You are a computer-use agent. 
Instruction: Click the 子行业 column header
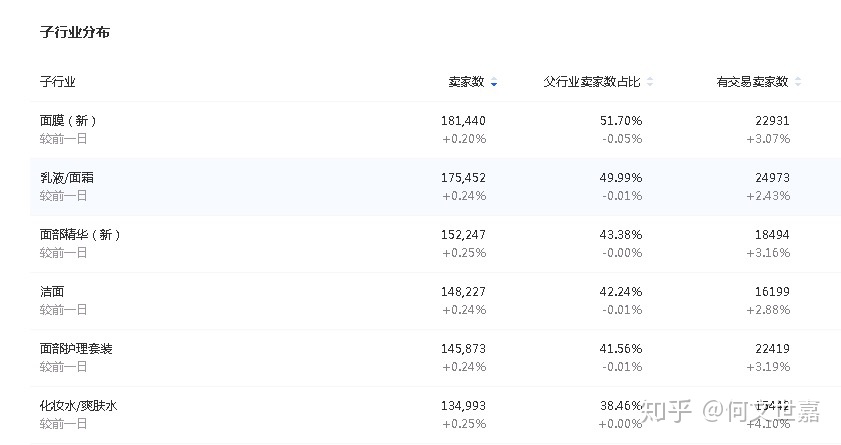tap(57, 82)
